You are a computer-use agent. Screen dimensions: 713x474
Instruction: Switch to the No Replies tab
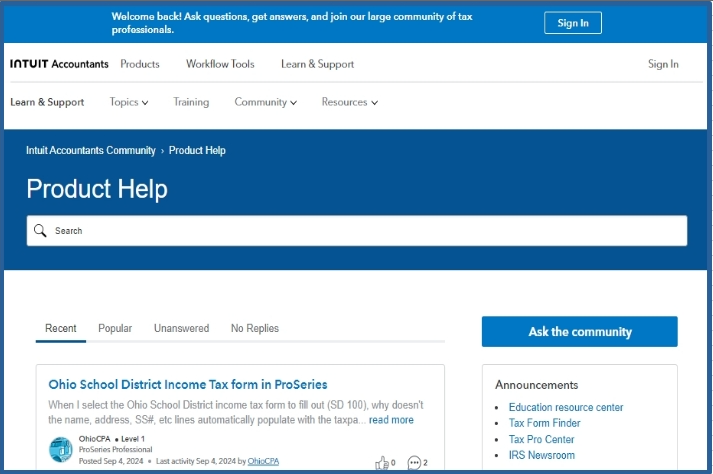tap(255, 328)
